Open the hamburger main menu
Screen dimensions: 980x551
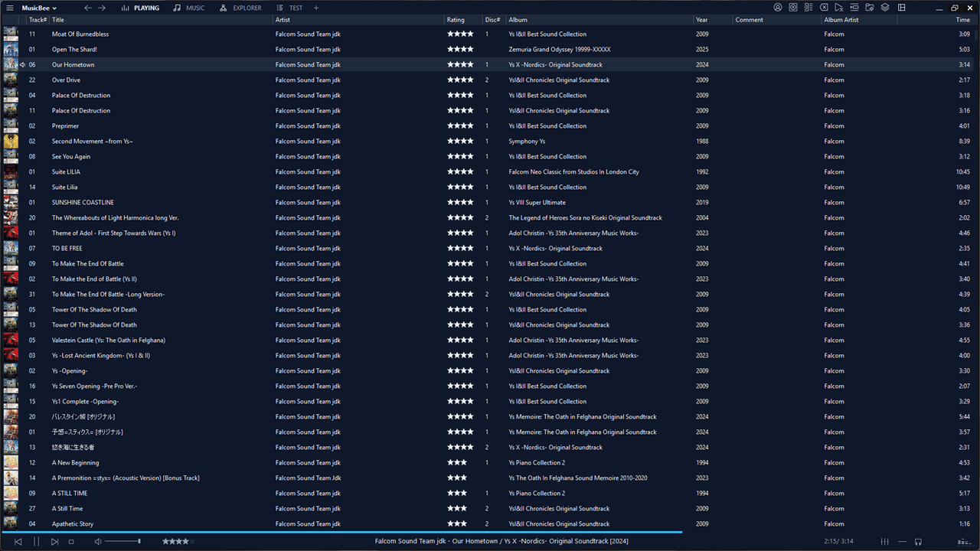[9, 8]
